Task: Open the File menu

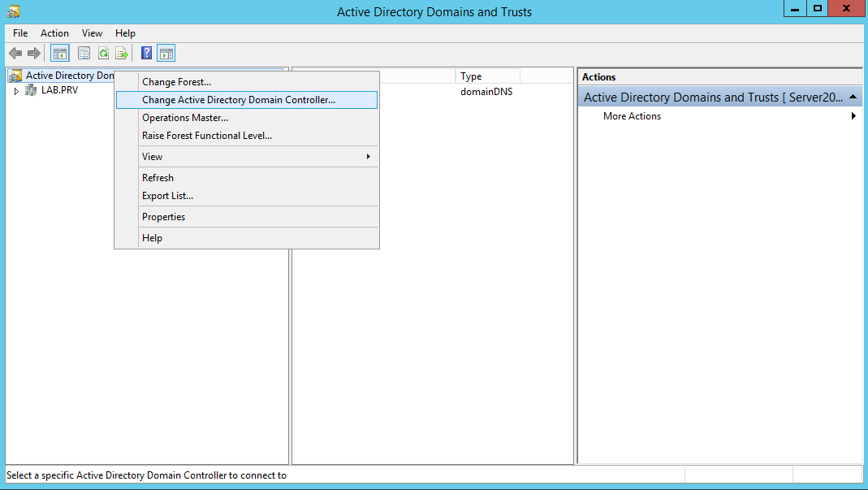Action: point(20,33)
